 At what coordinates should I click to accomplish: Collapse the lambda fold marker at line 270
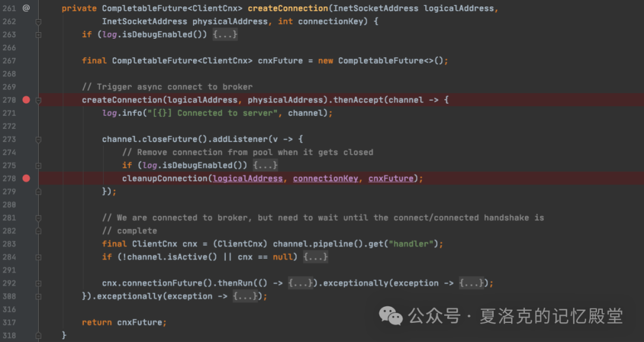pyautogui.click(x=38, y=100)
